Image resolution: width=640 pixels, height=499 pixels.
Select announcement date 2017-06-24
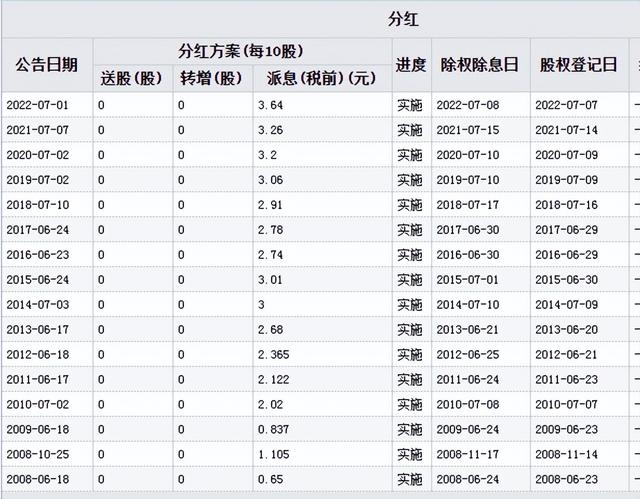coord(38,230)
